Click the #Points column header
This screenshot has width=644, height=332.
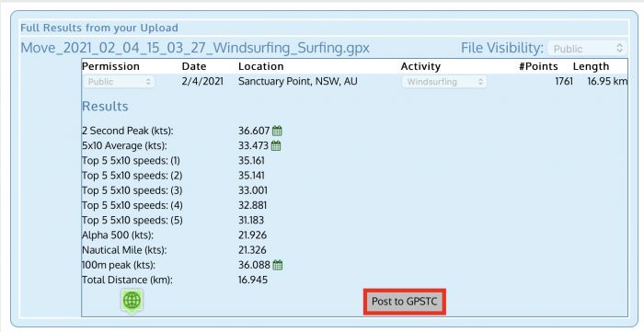tap(538, 66)
